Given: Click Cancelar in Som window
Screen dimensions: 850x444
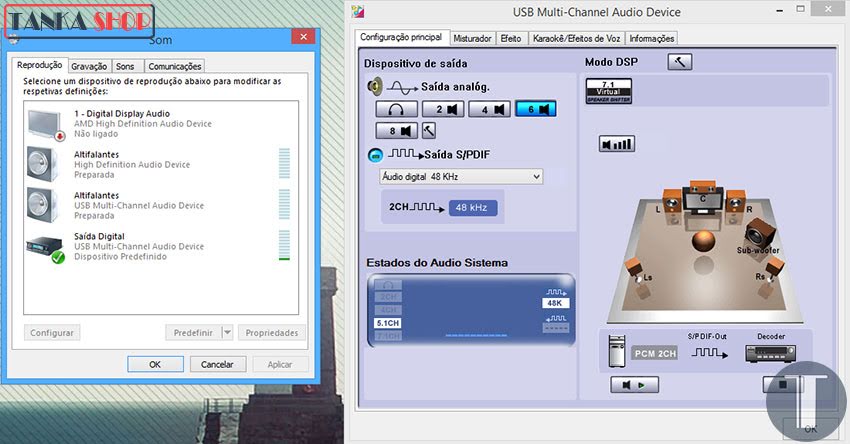Looking at the screenshot, I should 217,364.
